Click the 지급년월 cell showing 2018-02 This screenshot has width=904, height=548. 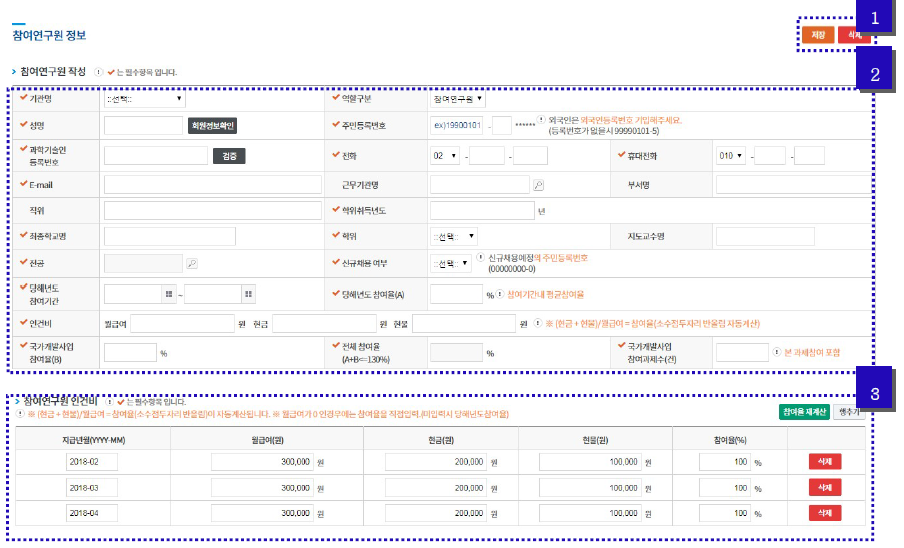click(92, 462)
